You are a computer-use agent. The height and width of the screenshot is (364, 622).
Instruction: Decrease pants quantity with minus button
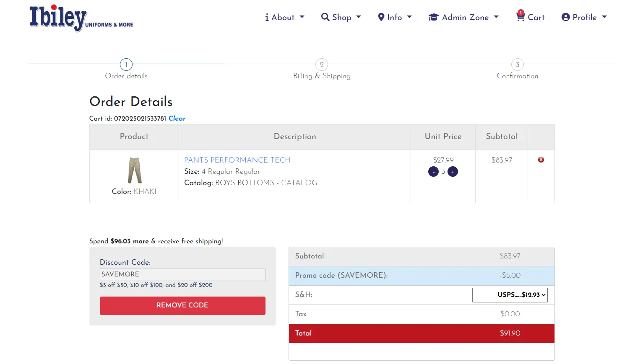pos(433,172)
